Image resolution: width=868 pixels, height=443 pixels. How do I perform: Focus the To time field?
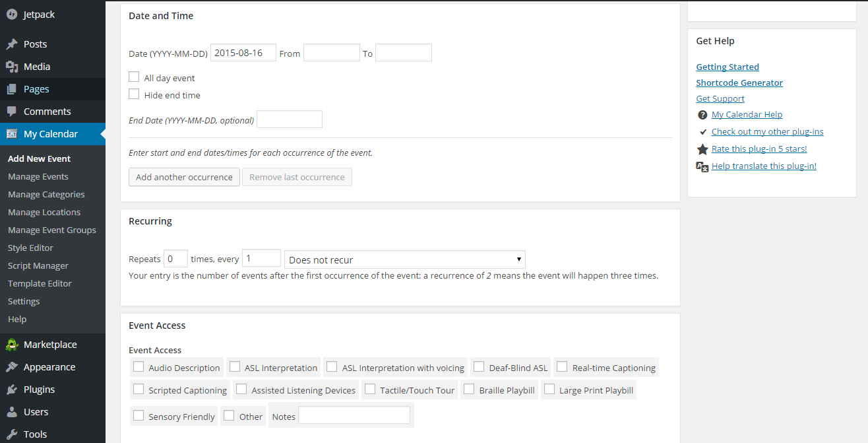[404, 53]
